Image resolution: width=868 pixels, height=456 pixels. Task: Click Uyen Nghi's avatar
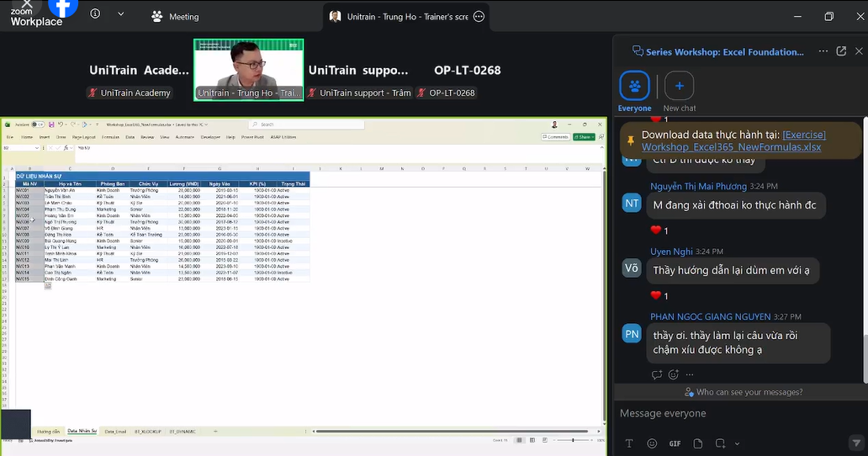[x=632, y=268]
